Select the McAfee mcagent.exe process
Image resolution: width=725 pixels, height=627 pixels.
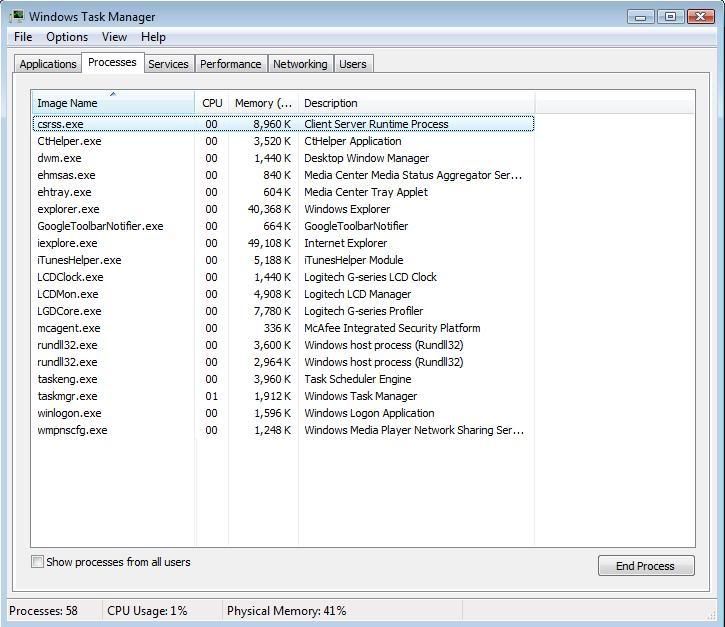pyautogui.click(x=69, y=328)
